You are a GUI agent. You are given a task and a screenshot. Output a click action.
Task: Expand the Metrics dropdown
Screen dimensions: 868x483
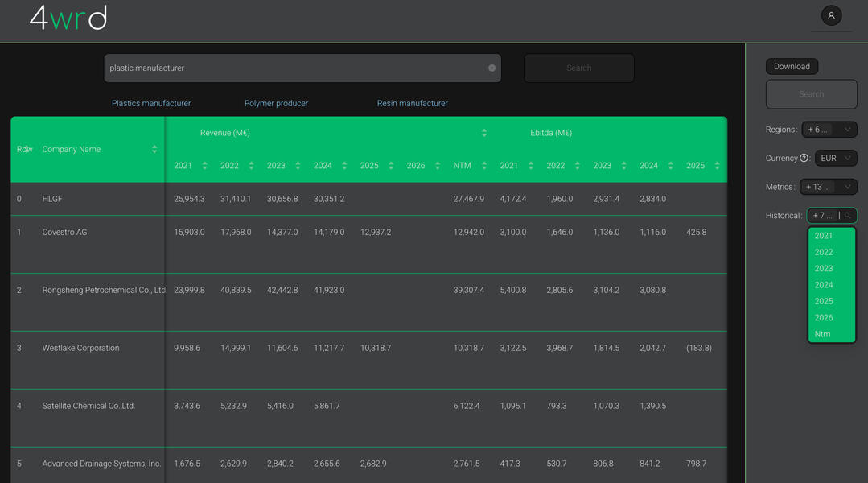(x=829, y=186)
